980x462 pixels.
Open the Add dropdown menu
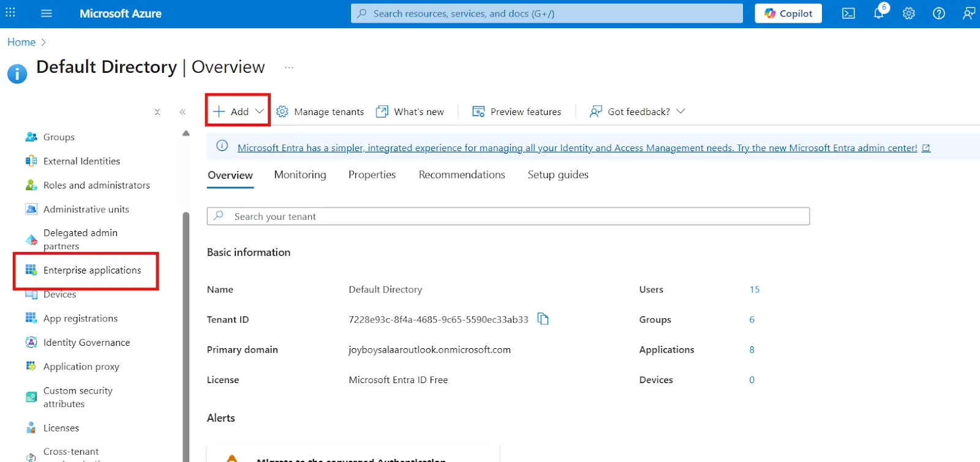pos(238,111)
